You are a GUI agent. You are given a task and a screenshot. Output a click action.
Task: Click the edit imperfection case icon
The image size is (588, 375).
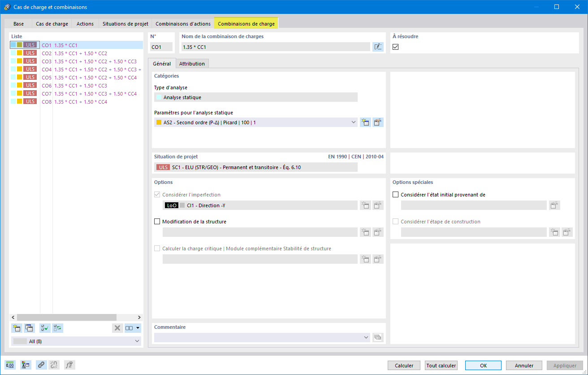point(378,205)
